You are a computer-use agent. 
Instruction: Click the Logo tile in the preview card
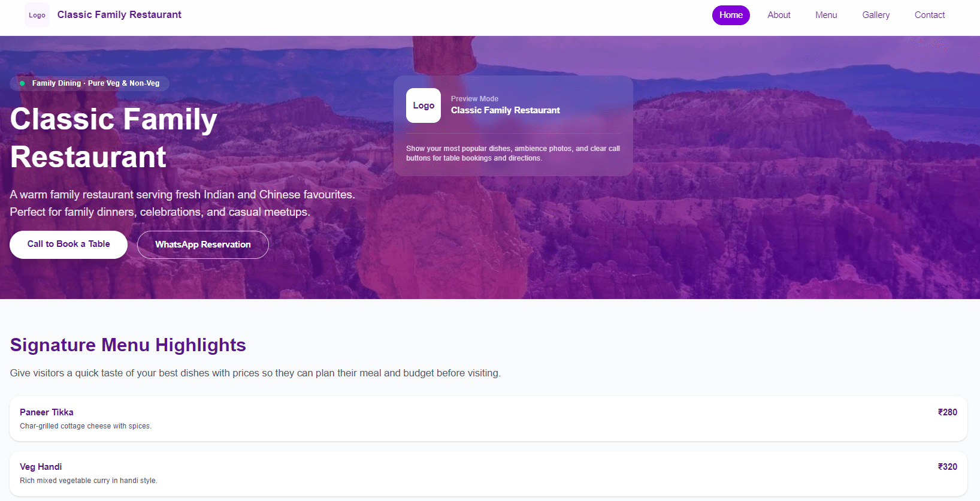click(424, 105)
